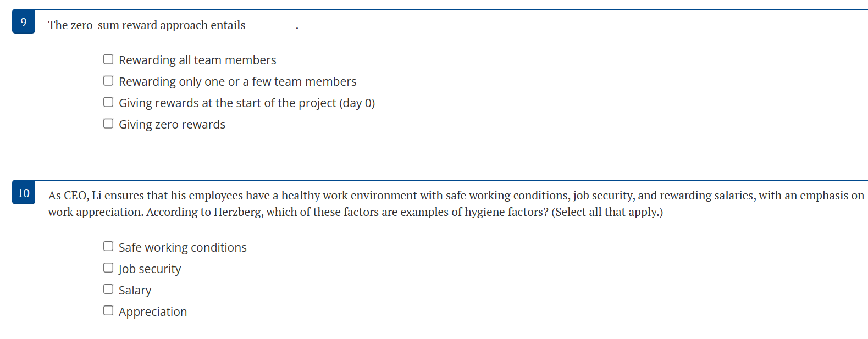Tick the 'Appreciation' checkbox
Viewport: 868px width, 339px height.
(x=108, y=310)
